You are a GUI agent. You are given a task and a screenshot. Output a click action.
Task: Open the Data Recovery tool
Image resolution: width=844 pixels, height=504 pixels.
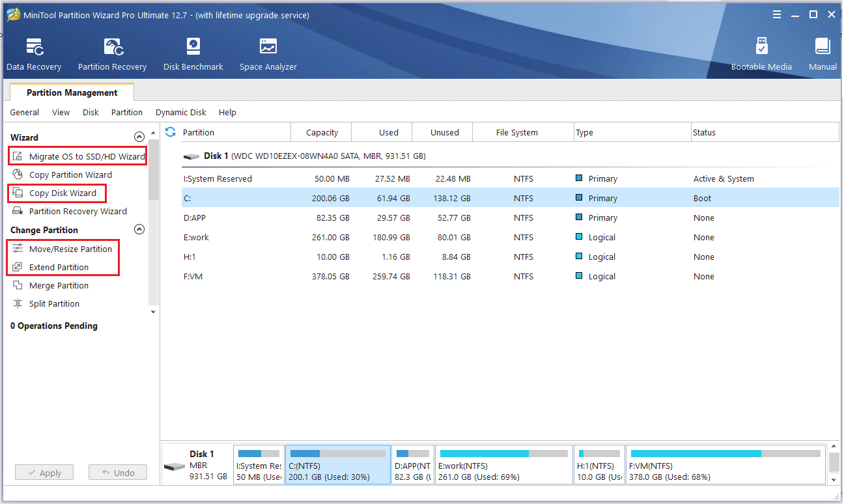(34, 55)
